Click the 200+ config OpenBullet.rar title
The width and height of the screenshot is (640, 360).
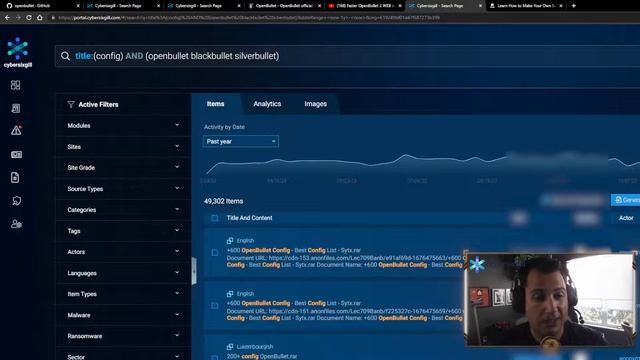click(x=262, y=356)
